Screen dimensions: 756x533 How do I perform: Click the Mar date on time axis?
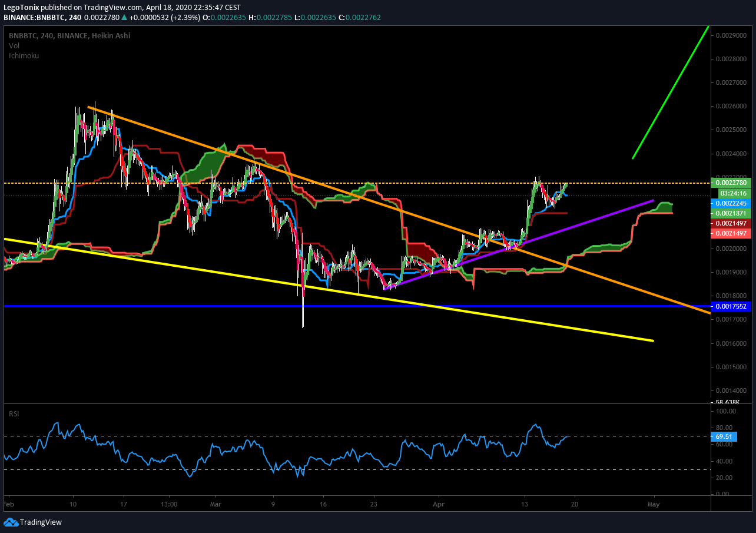coord(215,505)
